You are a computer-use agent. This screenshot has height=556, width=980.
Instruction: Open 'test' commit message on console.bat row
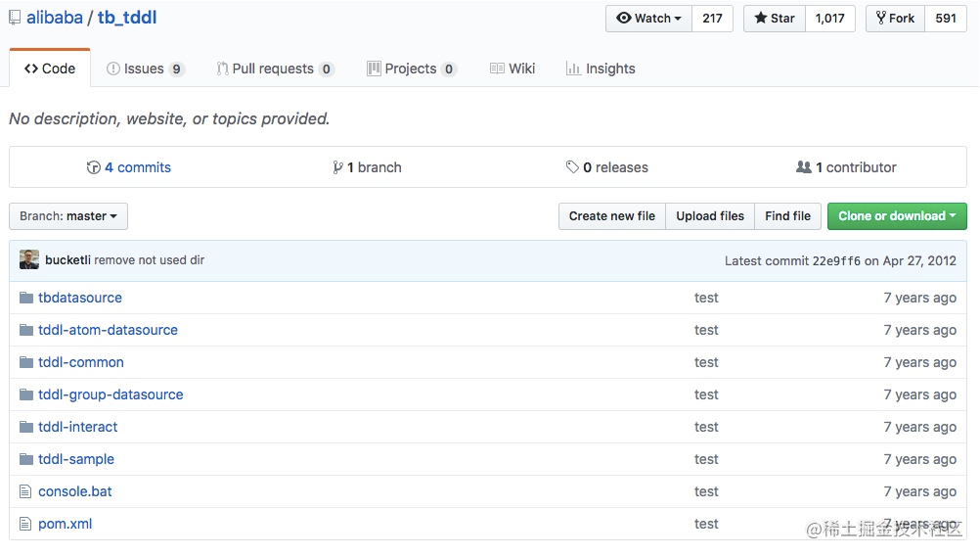pyautogui.click(x=706, y=491)
